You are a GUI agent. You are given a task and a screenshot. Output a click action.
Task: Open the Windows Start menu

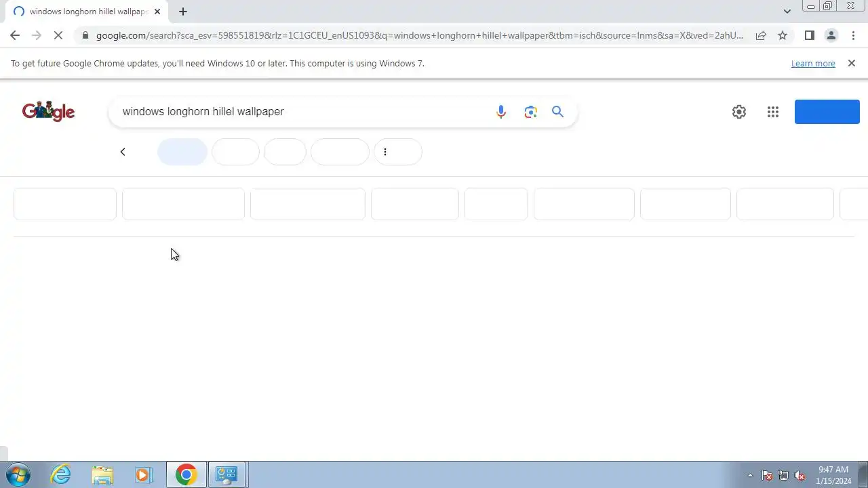coord(18,474)
